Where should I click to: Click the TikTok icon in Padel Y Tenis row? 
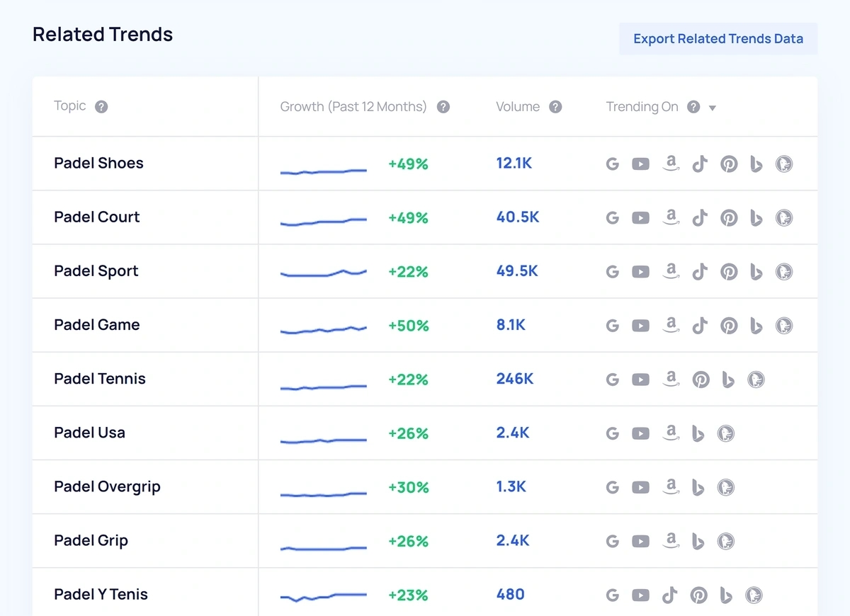[669, 595]
